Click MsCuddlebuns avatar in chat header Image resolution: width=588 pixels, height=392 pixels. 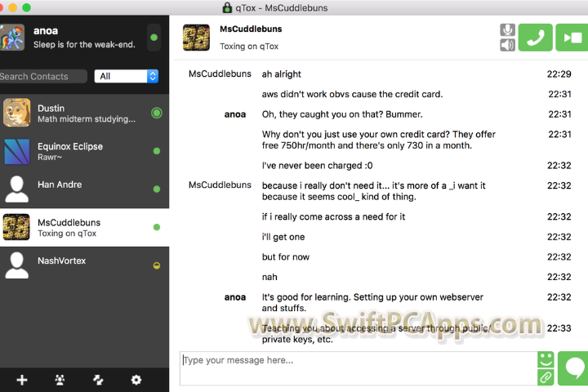click(196, 38)
